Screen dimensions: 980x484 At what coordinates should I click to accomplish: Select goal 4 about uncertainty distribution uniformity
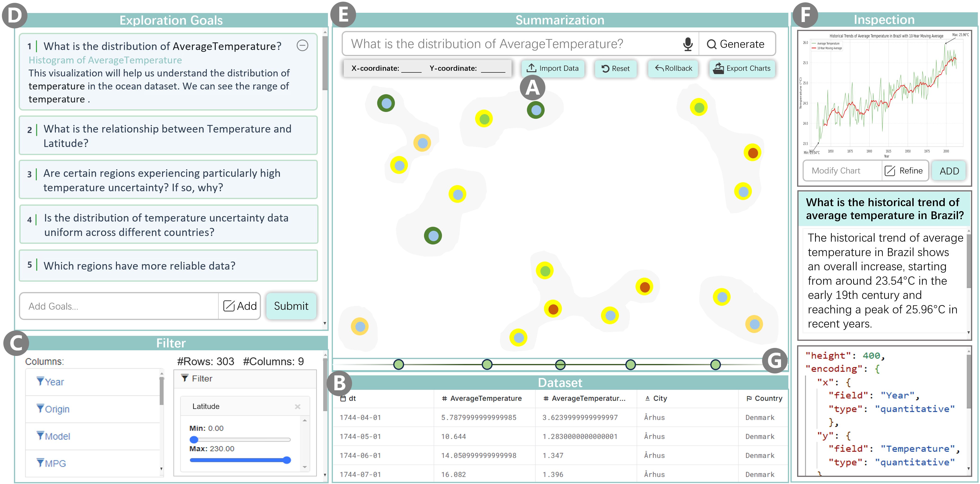(168, 225)
